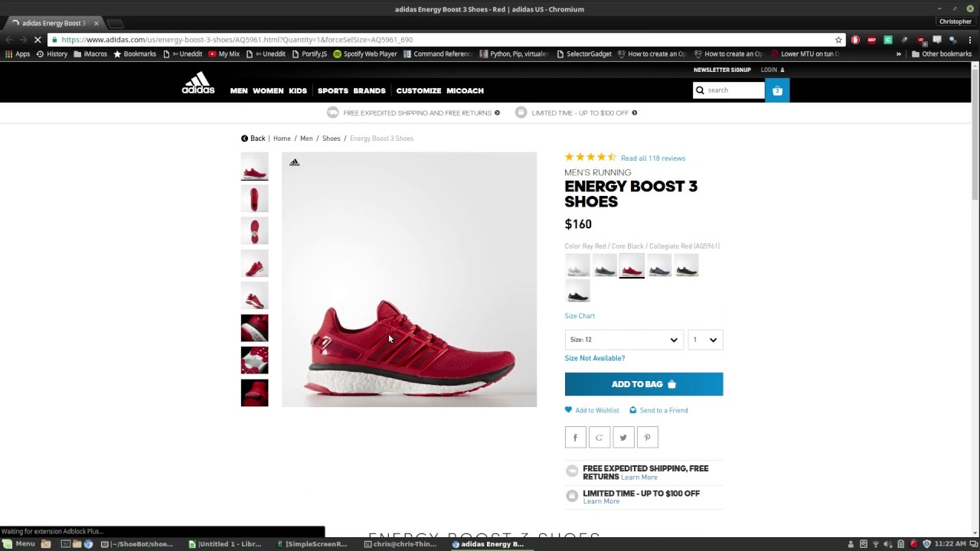The width and height of the screenshot is (980, 551).
Task: Select the navy blue shoe color swatch
Action: click(x=659, y=266)
